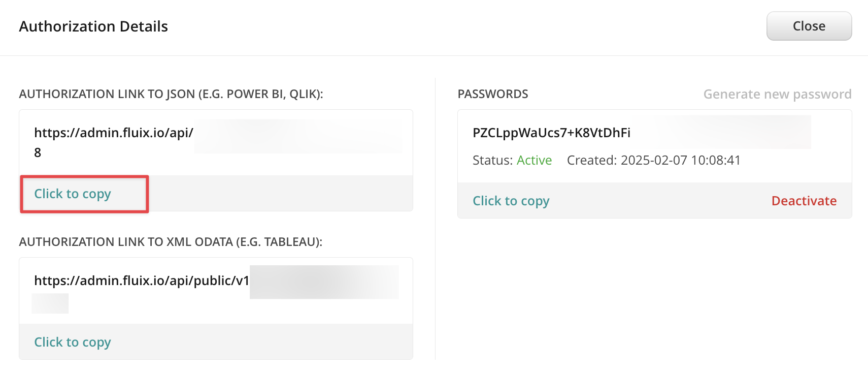Copy the XML OData authorization link
The width and height of the screenshot is (868, 373).
pyautogui.click(x=73, y=342)
